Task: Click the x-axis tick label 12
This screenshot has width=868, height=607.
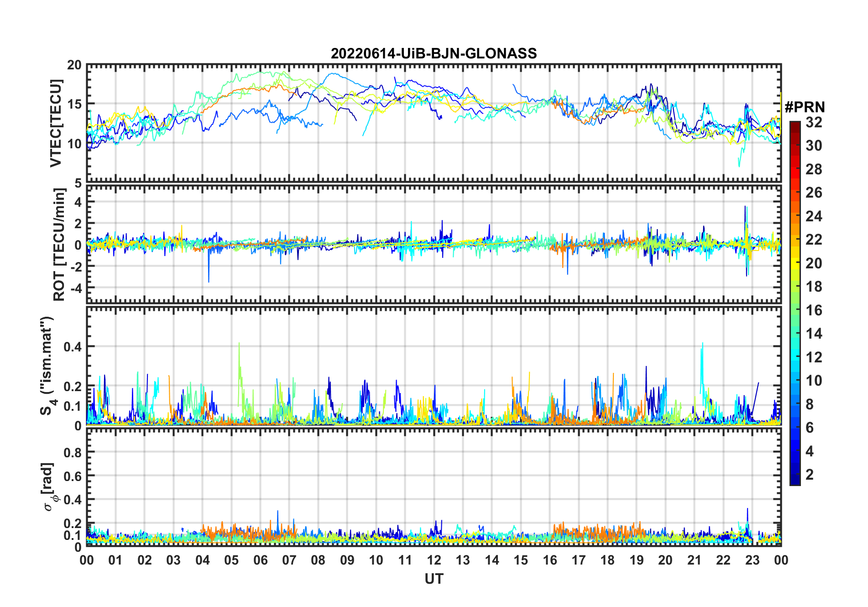Action: (434, 560)
